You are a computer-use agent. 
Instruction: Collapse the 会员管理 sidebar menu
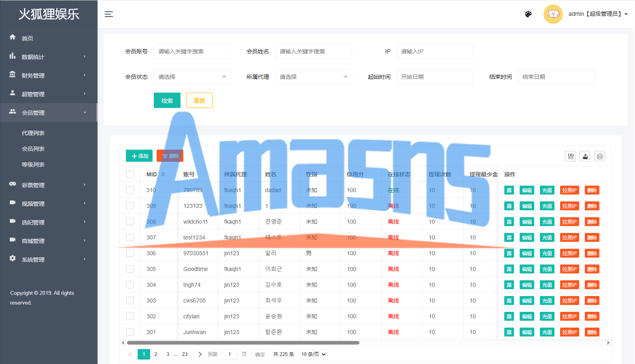49,112
